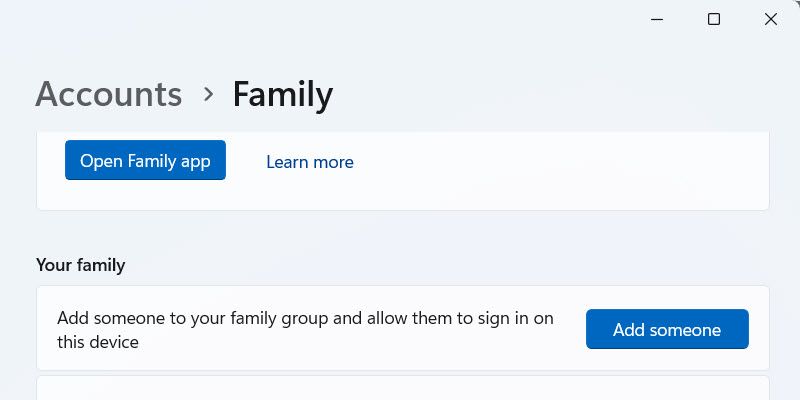The image size is (800, 400).
Task: Open Family app
Action: (145, 161)
